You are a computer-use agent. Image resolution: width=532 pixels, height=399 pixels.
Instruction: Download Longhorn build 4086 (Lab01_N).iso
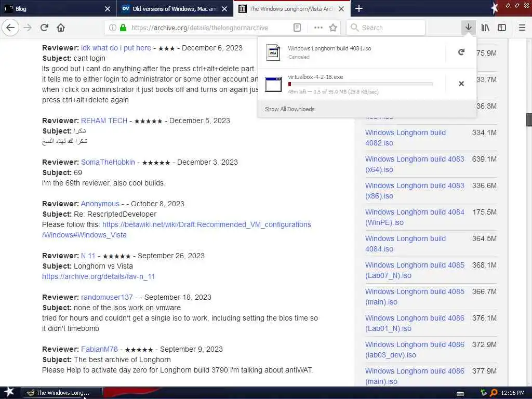(x=415, y=323)
